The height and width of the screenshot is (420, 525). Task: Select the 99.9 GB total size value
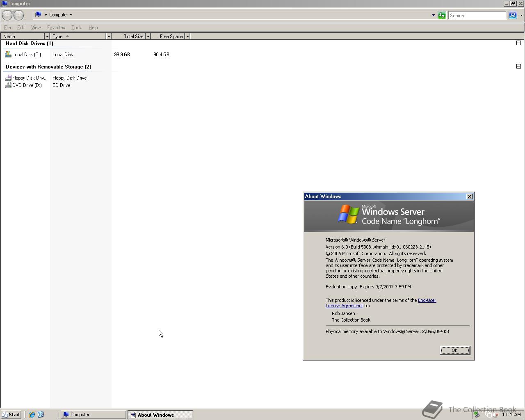tap(122, 55)
